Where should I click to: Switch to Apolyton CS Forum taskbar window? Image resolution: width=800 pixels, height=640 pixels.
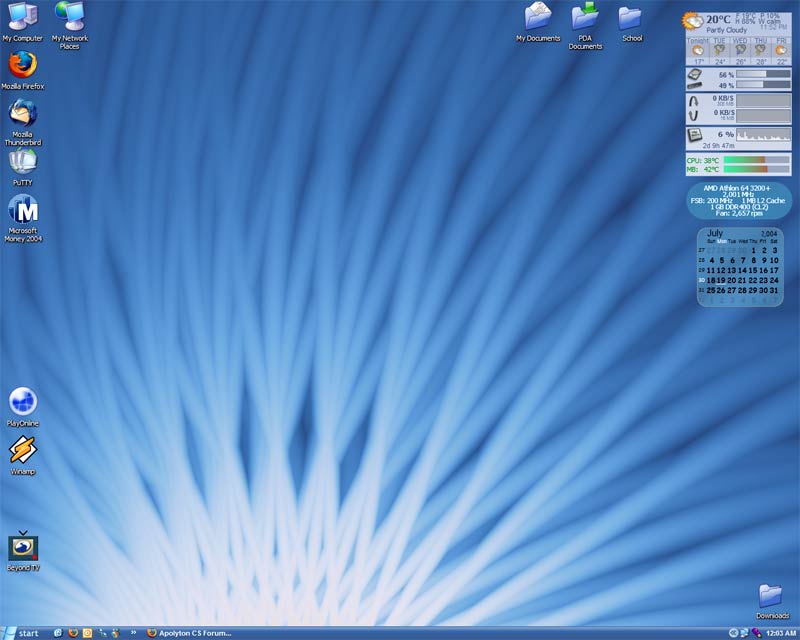[x=190, y=633]
